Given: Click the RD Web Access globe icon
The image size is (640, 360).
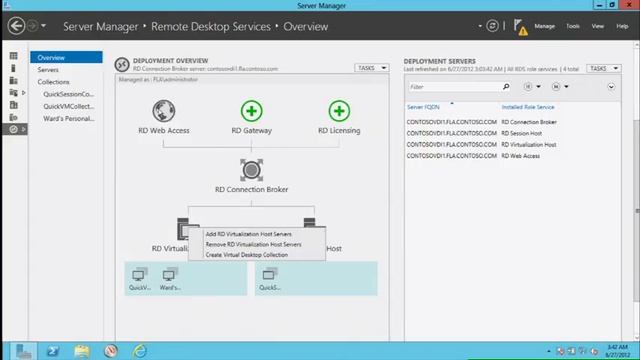Looking at the screenshot, I should [x=164, y=111].
